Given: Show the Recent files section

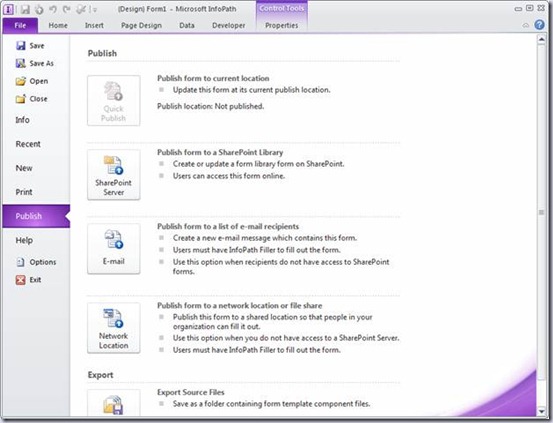Looking at the screenshot, I should 28,144.
